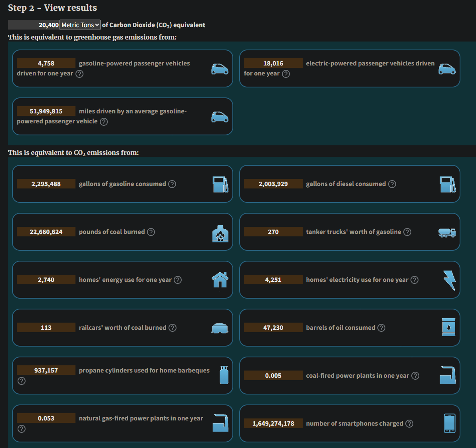Open help for number of smartphones charged
This screenshot has width=476, height=448.
click(x=409, y=424)
